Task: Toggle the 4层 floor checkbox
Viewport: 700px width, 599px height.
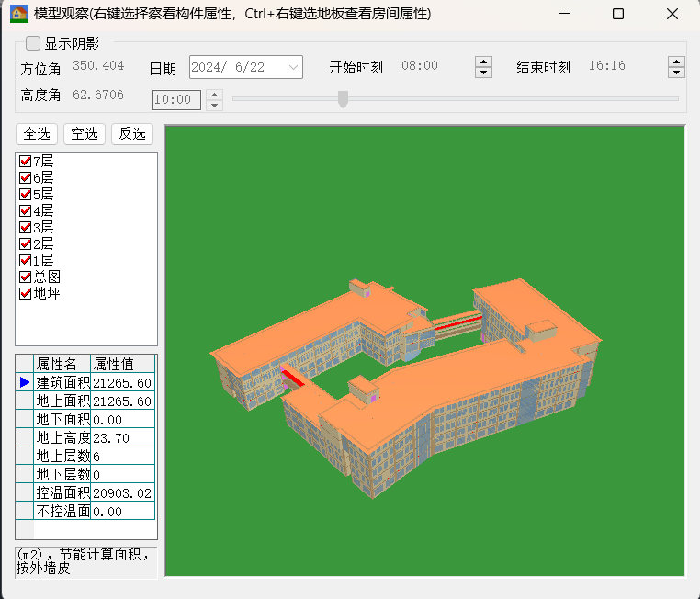Action: [26, 210]
